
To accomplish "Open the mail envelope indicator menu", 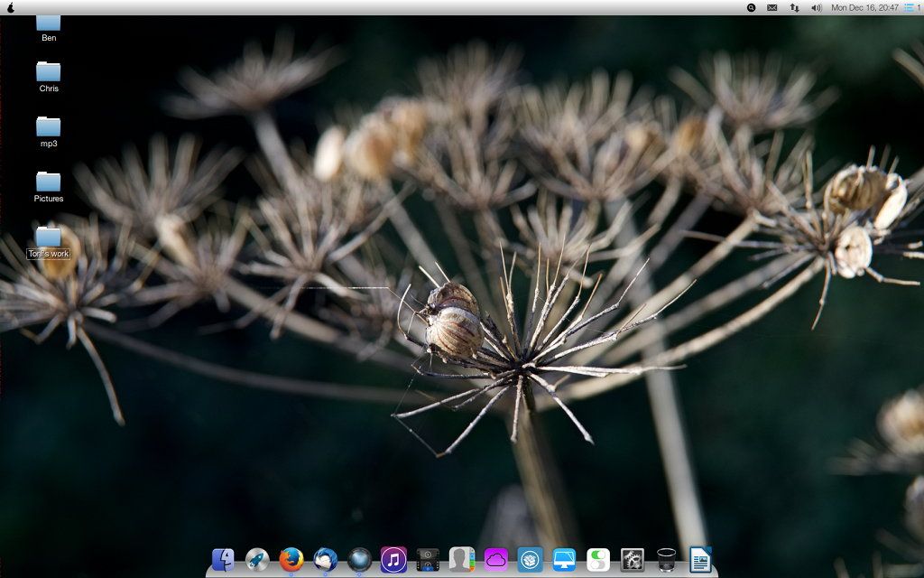I will pos(772,7).
